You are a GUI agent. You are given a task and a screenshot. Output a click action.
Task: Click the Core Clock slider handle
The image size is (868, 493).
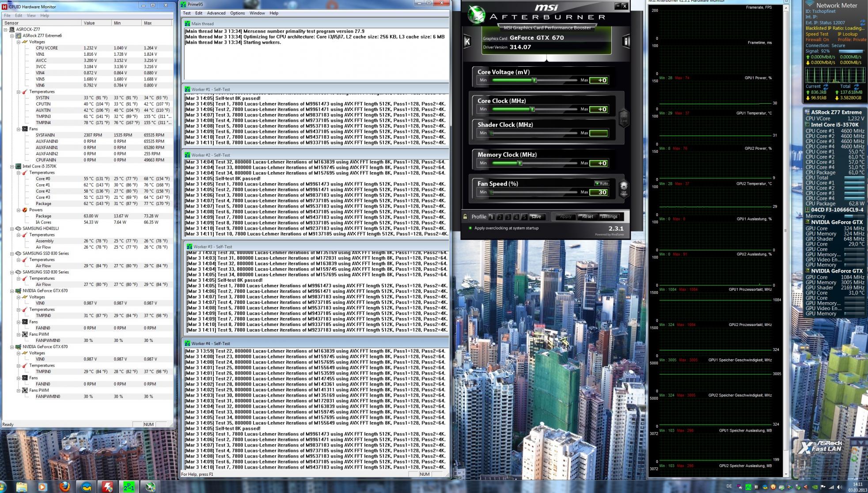[x=532, y=109]
